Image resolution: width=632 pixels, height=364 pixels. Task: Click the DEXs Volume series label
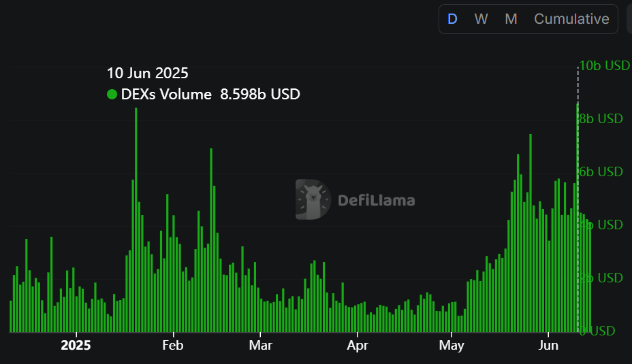(x=166, y=94)
